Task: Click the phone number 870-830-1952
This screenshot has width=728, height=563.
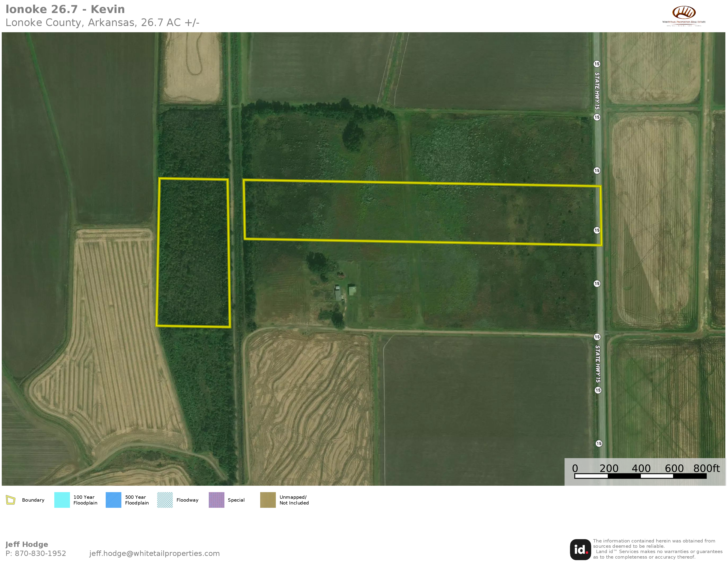Action: click(40, 553)
